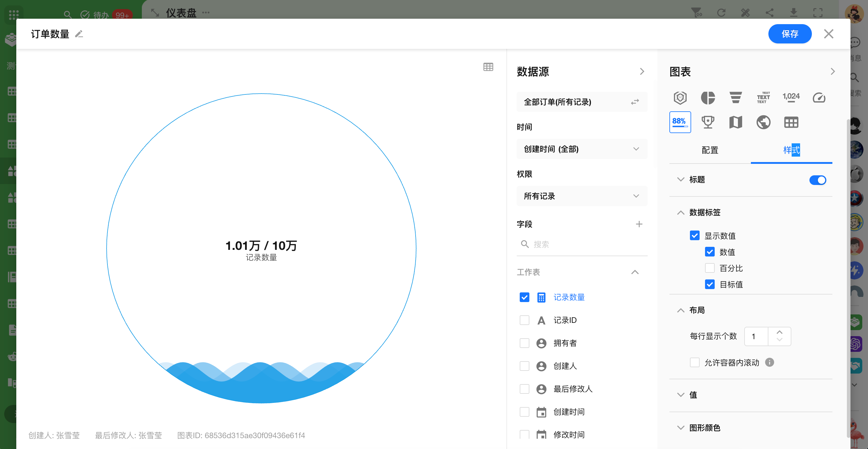Select the trophy ranking chart icon
Screen dimensions: 868x449
pos(708,122)
